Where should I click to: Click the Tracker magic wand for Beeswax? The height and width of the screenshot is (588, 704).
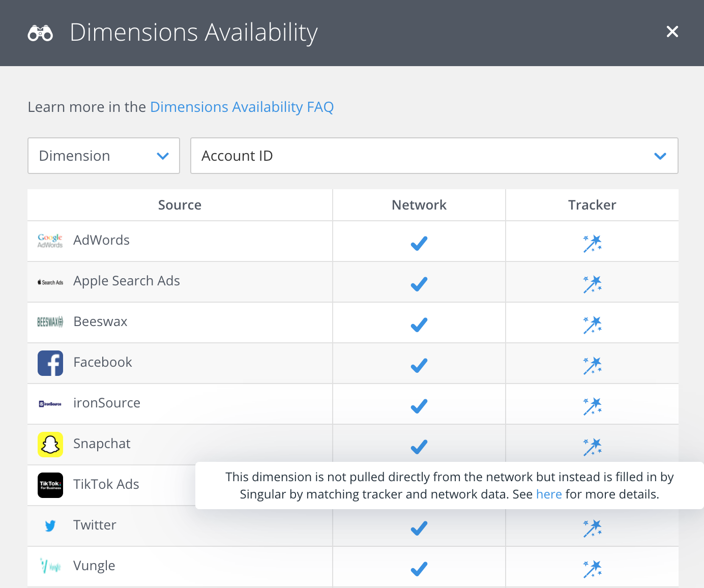click(x=592, y=325)
